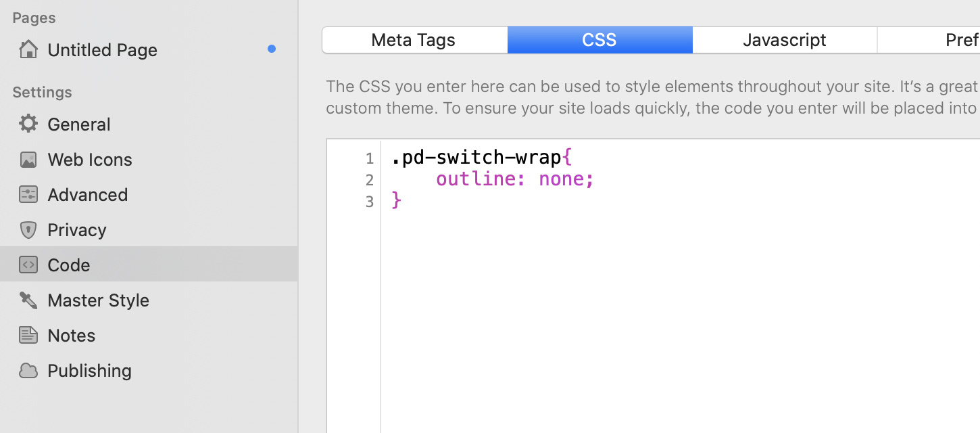Click line number 1 in the gutter
Image resolution: width=980 pixels, height=433 pixels.
coord(370,158)
